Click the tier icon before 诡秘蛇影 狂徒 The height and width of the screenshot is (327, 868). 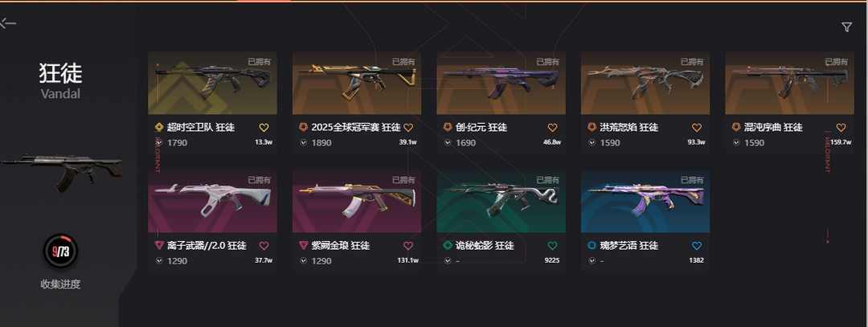coord(448,245)
